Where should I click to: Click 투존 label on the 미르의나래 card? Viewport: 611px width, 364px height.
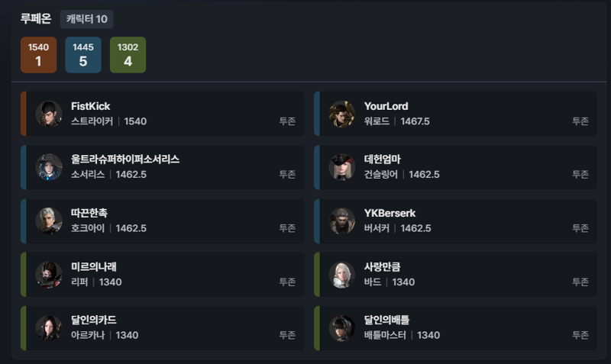tap(287, 282)
